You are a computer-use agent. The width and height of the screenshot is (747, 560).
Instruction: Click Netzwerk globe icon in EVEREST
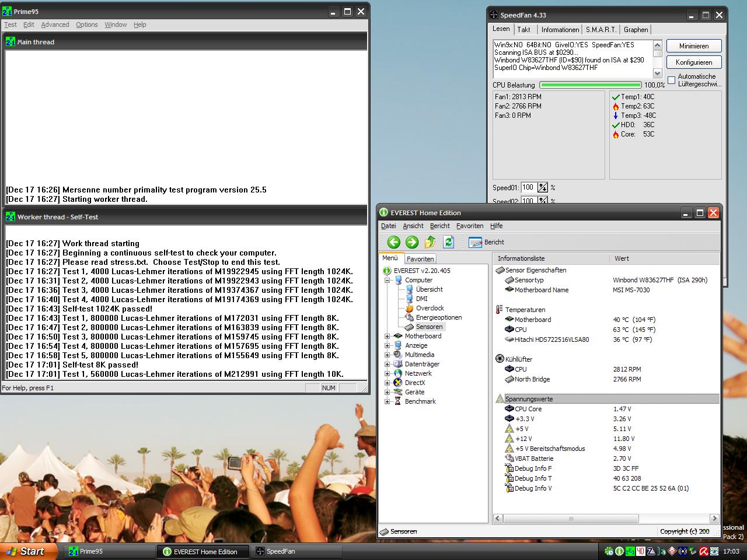(398, 373)
